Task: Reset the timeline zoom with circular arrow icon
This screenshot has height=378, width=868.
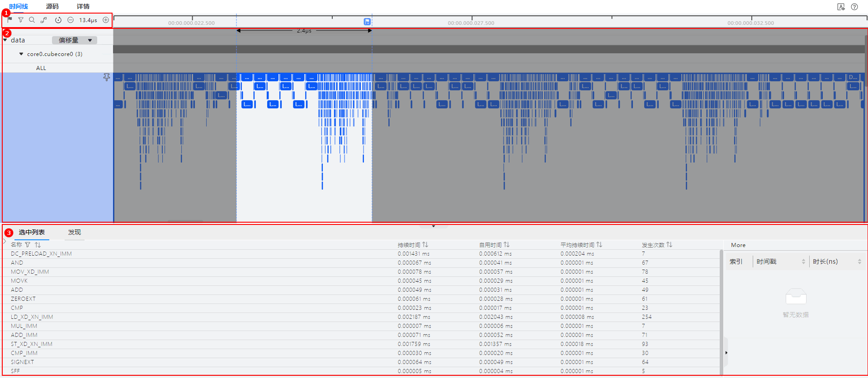Action: (58, 20)
